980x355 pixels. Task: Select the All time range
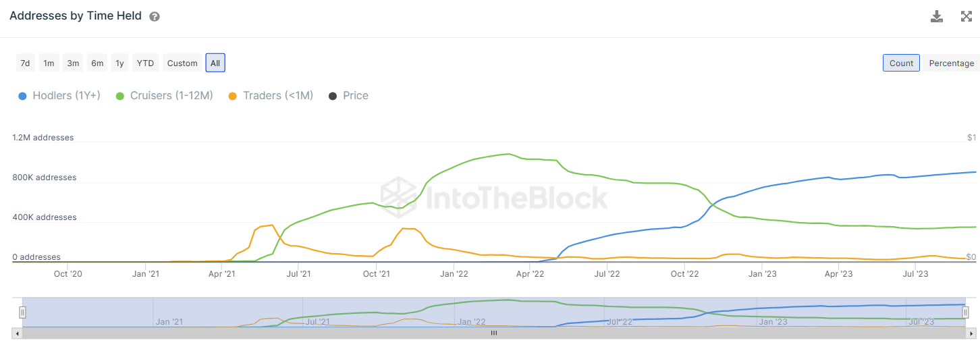tap(215, 63)
